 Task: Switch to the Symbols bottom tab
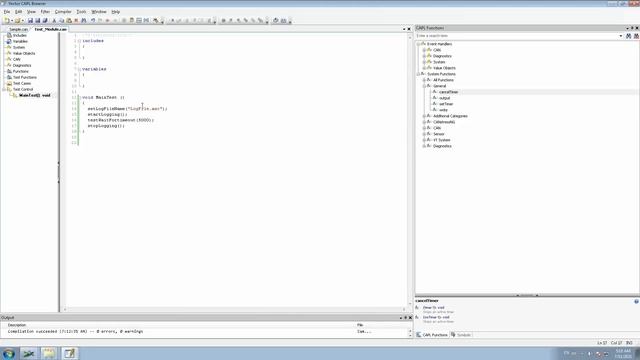[461, 335]
